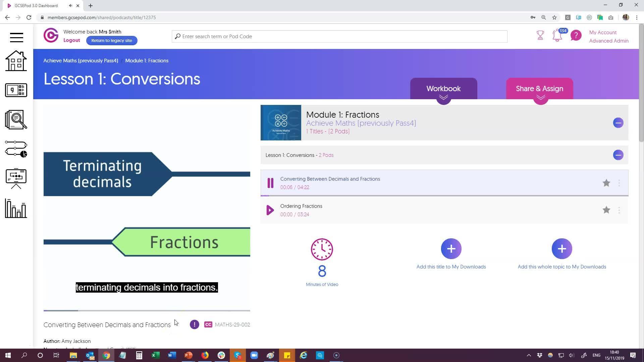Seek within the video progress bar
The width and height of the screenshot is (644, 362).
pos(147,311)
